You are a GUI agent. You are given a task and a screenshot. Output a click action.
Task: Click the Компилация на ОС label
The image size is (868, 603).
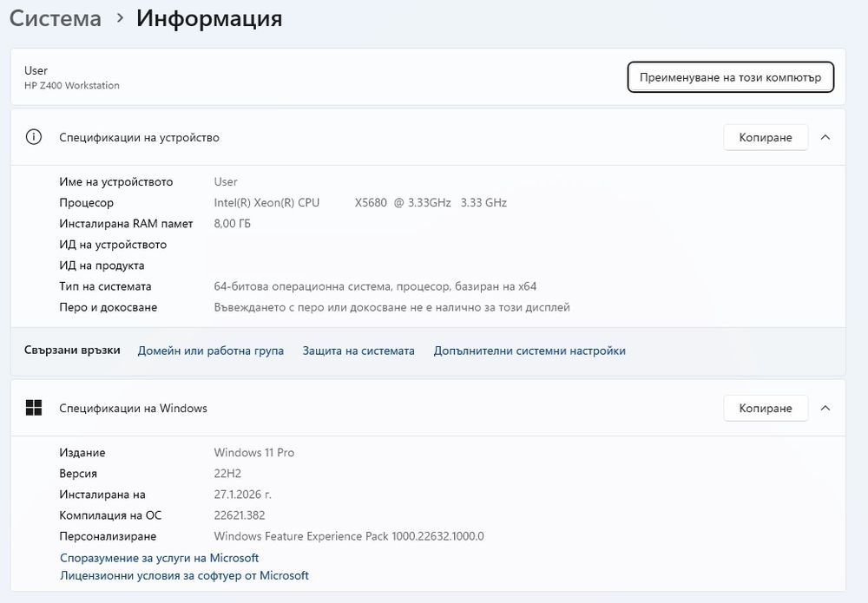(110, 515)
